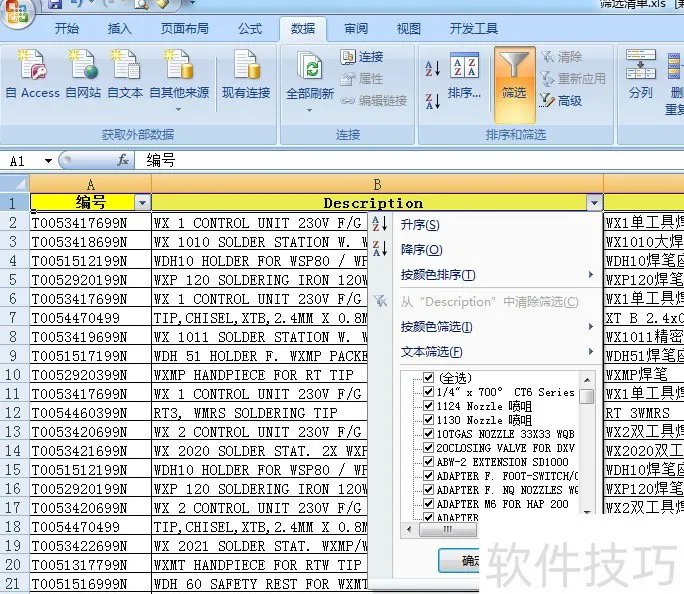Viewport: 684px width, 594px height.
Task: Expand arrow beside 文本筛选
Action: click(x=591, y=351)
